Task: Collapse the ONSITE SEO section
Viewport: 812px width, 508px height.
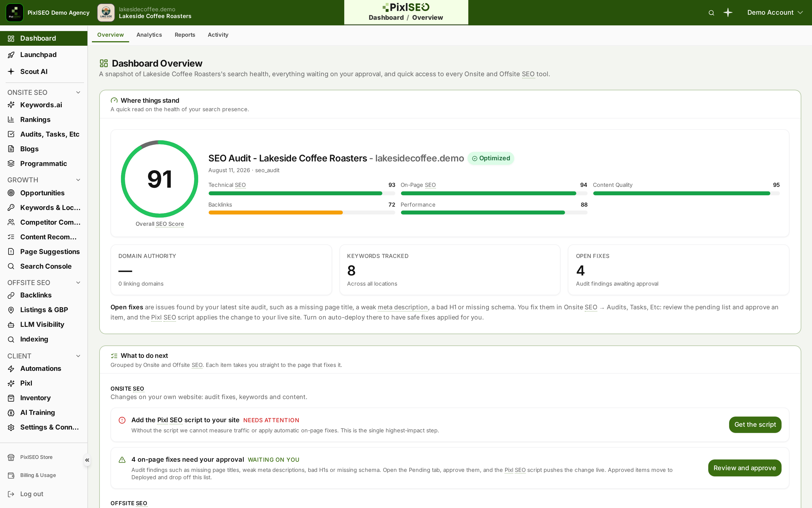Action: [x=78, y=92]
